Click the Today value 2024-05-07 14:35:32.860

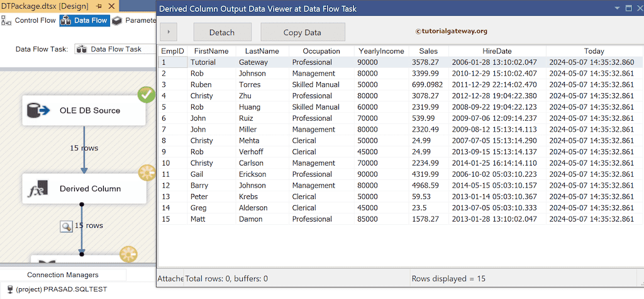(x=594, y=62)
